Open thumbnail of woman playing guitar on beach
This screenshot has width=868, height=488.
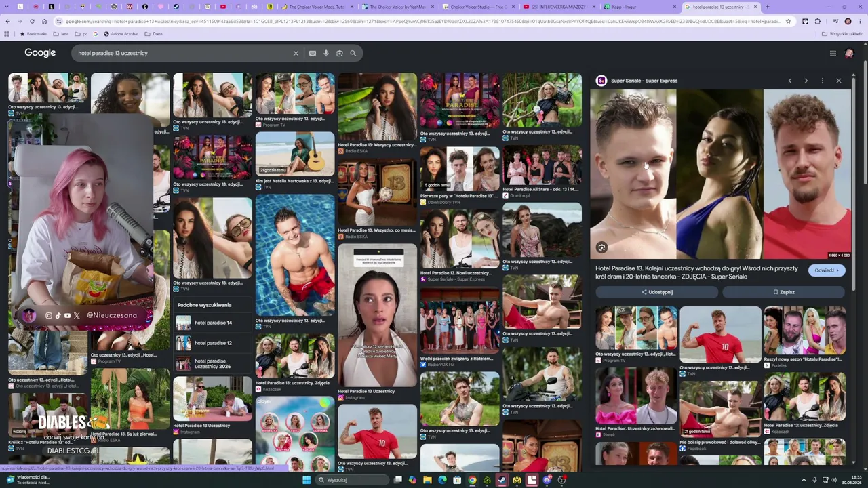[295, 154]
